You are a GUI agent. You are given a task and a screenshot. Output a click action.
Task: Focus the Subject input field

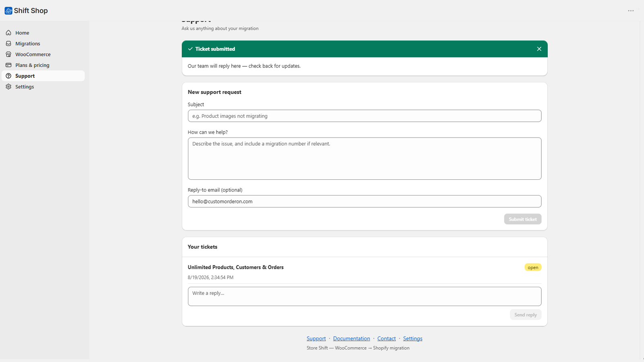[x=364, y=116]
